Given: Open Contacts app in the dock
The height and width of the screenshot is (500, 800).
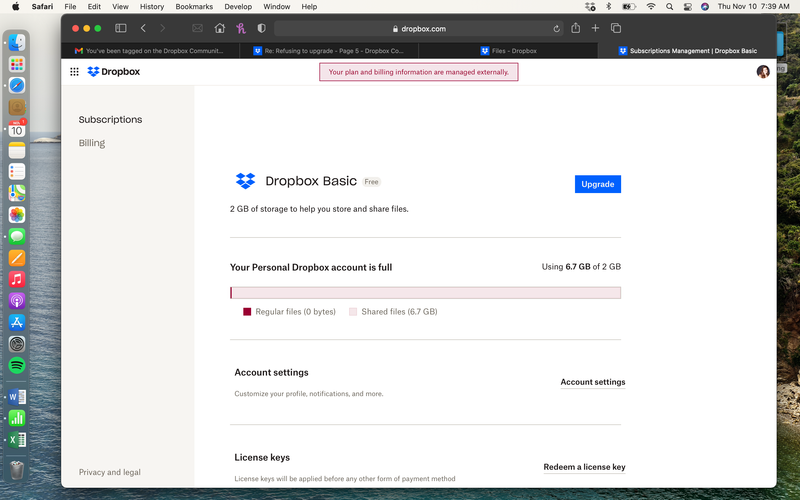Looking at the screenshot, I should [x=17, y=107].
